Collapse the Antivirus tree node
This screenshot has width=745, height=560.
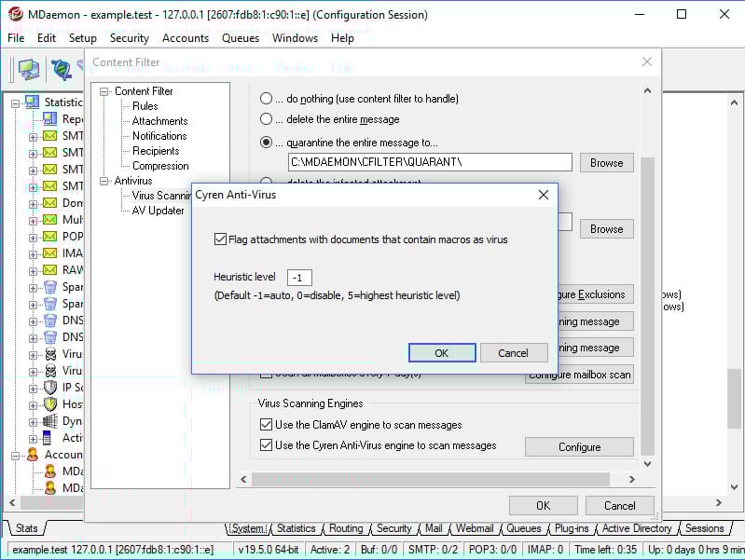coord(103,181)
